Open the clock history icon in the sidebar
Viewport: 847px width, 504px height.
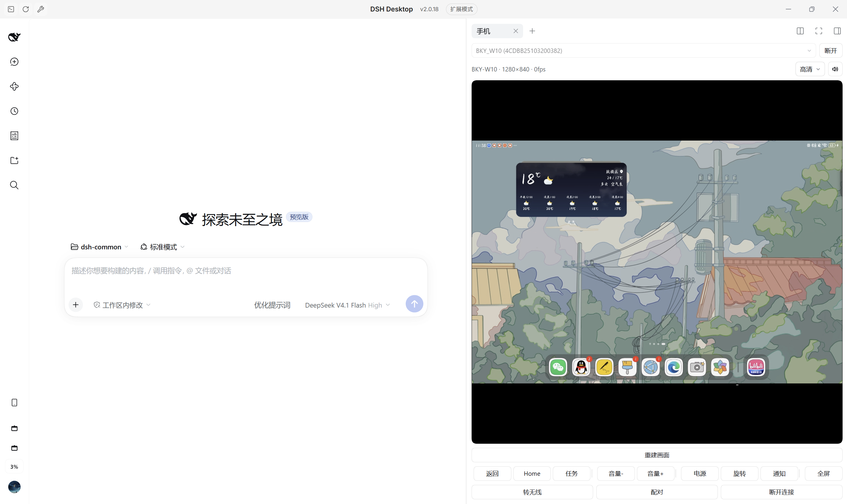tap(14, 111)
